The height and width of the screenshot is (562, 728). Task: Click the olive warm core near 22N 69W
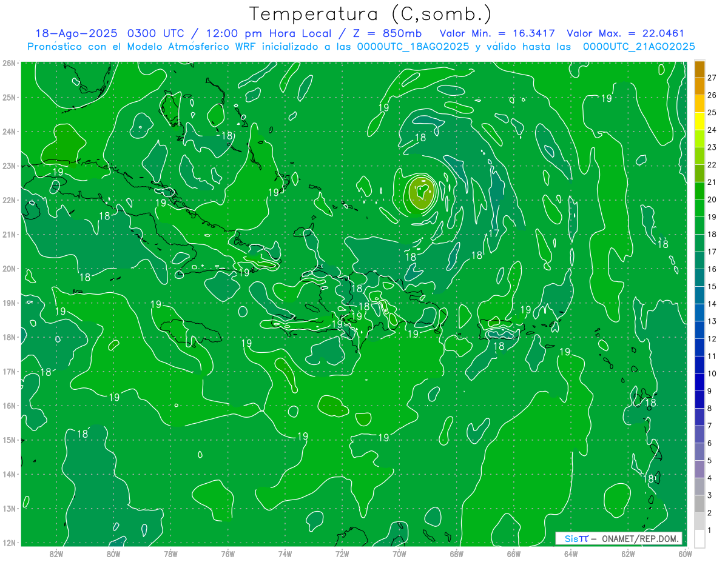(420, 193)
